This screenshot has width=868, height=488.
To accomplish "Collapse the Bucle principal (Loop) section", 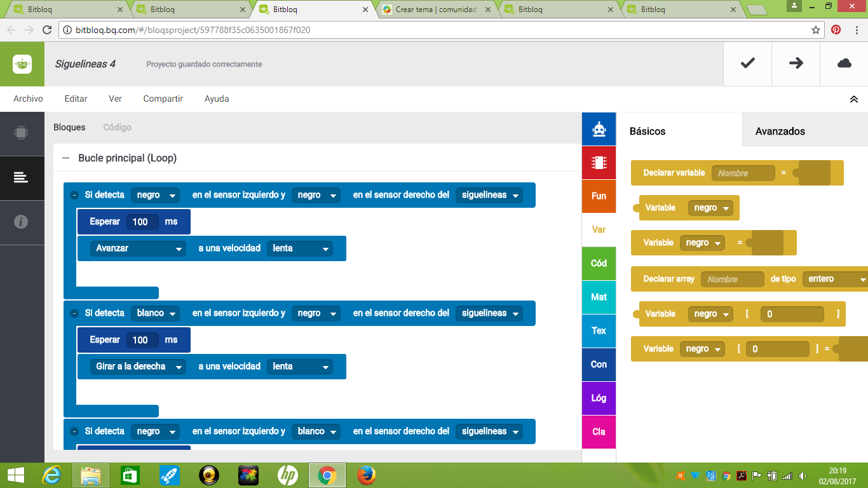I will [x=65, y=158].
